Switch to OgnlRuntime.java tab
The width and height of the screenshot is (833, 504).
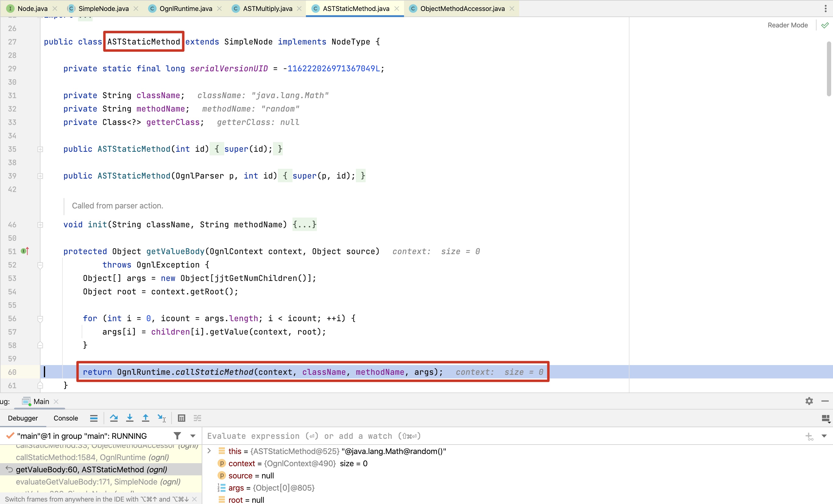click(x=186, y=9)
